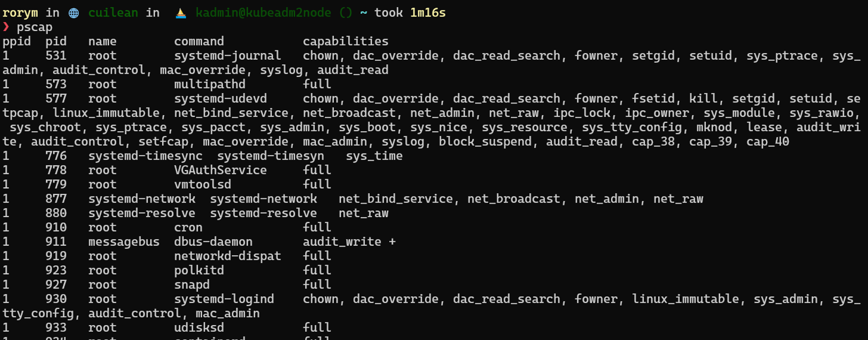Select the VGAuthService process entry

(220, 170)
